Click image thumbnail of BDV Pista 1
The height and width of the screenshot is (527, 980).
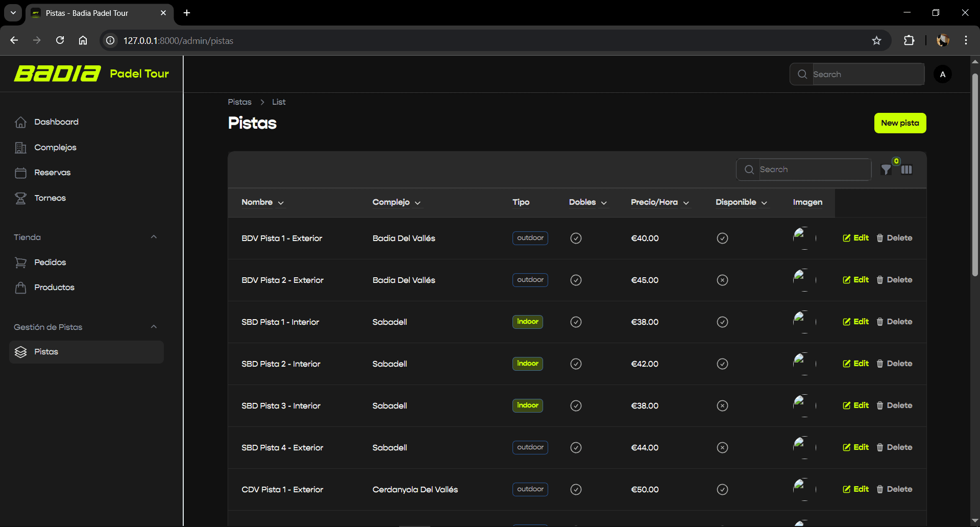click(804, 238)
